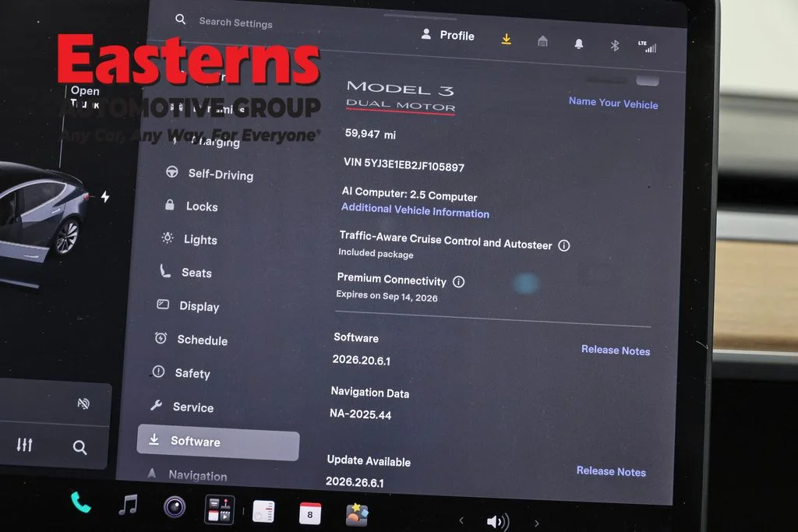
Task: Open the energy/notes app beside the calendar
Action: coord(263,511)
